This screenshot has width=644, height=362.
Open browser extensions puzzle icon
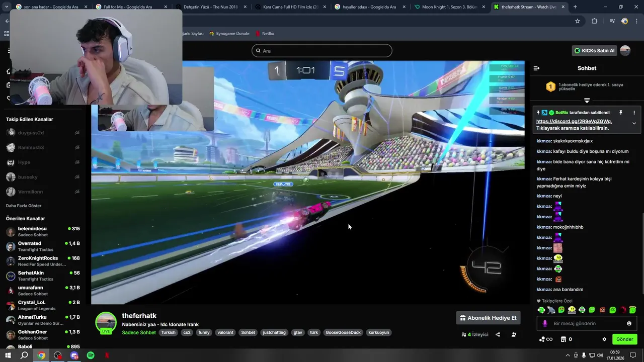pos(594,21)
